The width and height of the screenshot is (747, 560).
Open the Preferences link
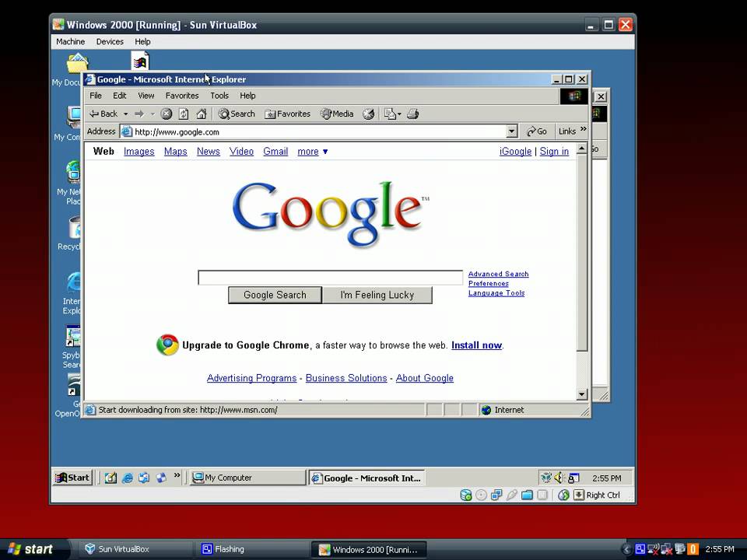[x=489, y=283]
